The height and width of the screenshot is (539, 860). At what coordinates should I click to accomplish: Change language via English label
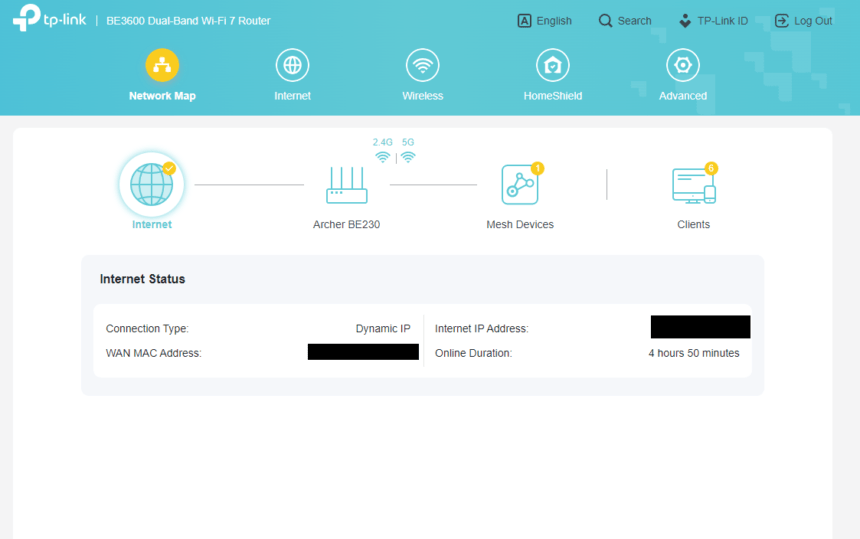pos(554,21)
